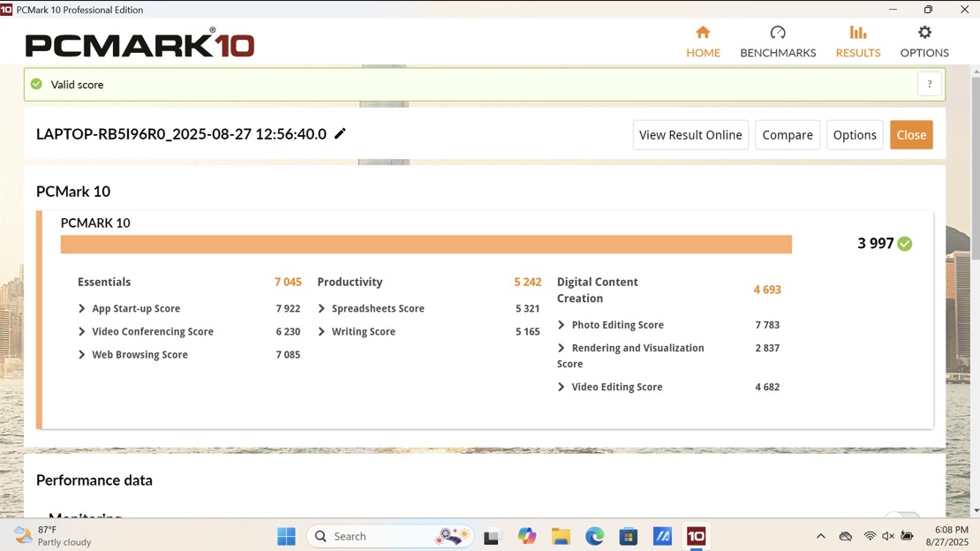Click the question mark help icon

(929, 84)
